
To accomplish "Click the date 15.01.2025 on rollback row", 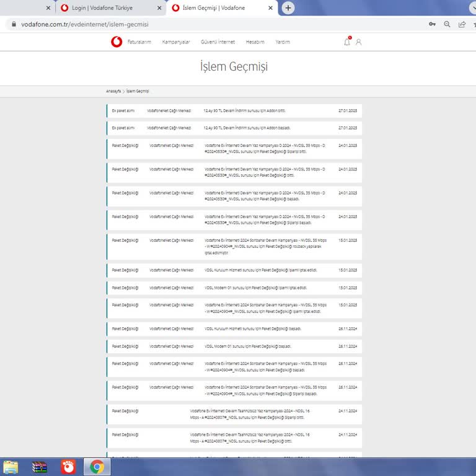I will 348,240.
